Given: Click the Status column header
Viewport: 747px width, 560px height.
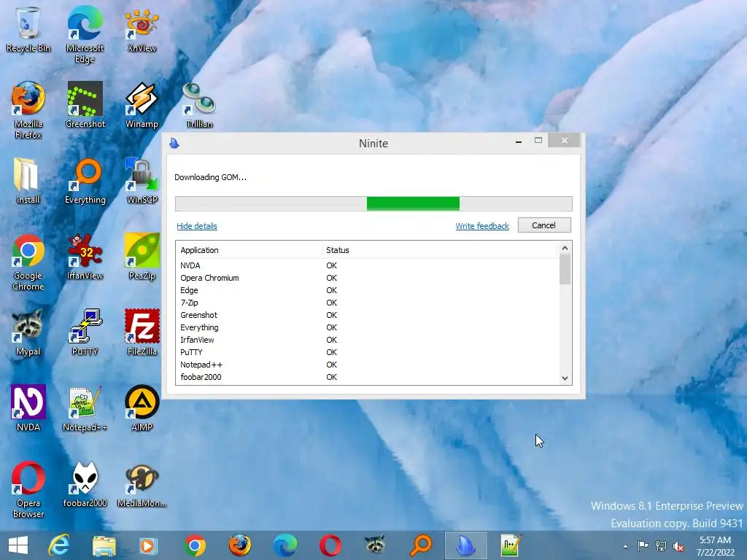Looking at the screenshot, I should pyautogui.click(x=439, y=250).
